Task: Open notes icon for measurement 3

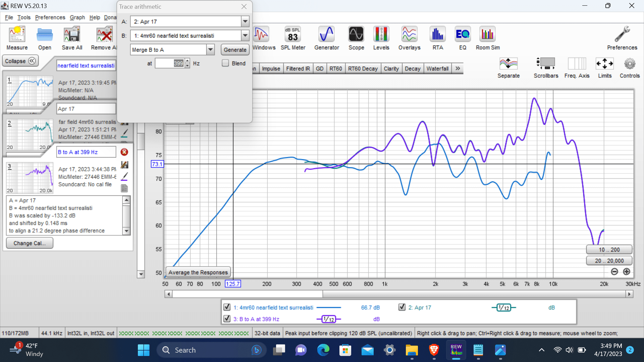Action: coord(124,188)
